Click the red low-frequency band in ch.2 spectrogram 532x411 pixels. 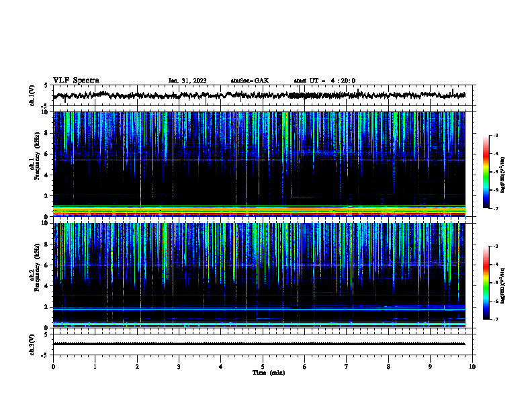click(x=259, y=322)
